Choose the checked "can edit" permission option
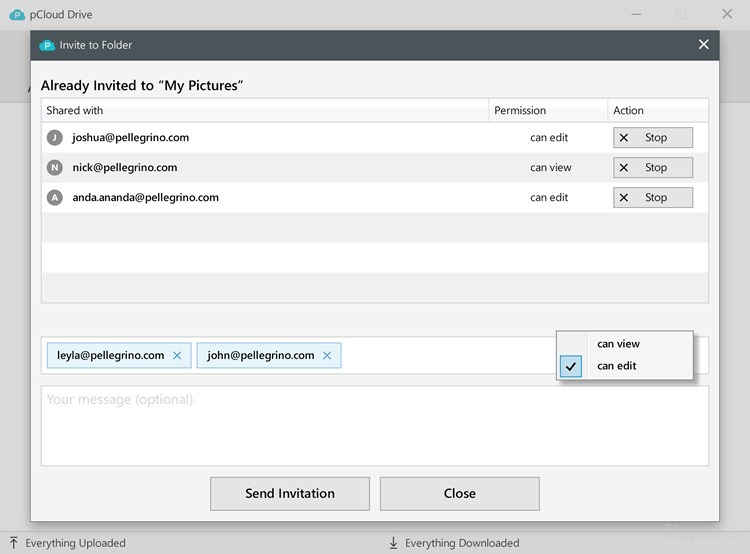This screenshot has height=554, width=750. tap(618, 366)
